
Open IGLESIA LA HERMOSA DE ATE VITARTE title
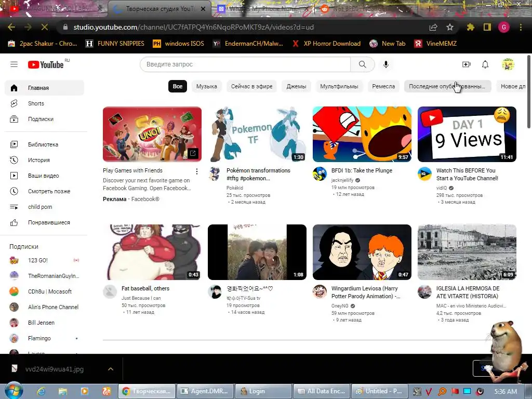[468, 292]
